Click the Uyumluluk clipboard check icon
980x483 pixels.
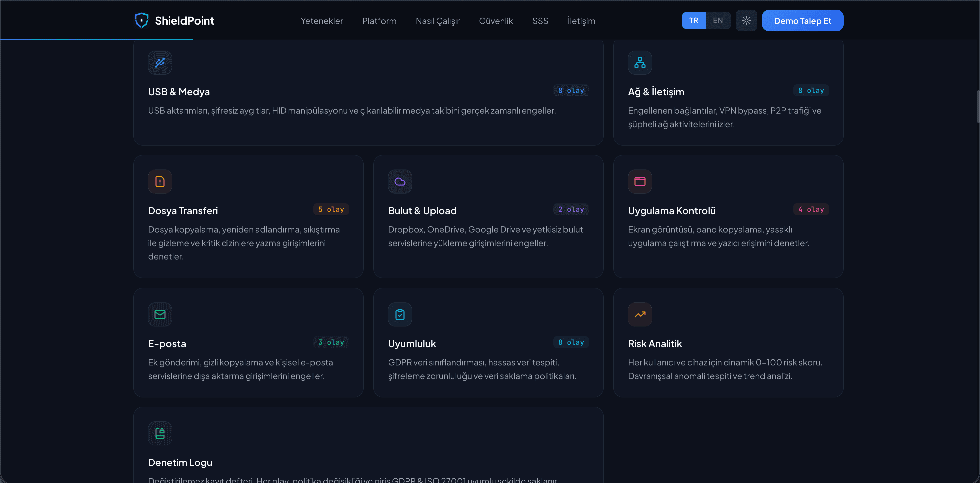click(x=400, y=314)
